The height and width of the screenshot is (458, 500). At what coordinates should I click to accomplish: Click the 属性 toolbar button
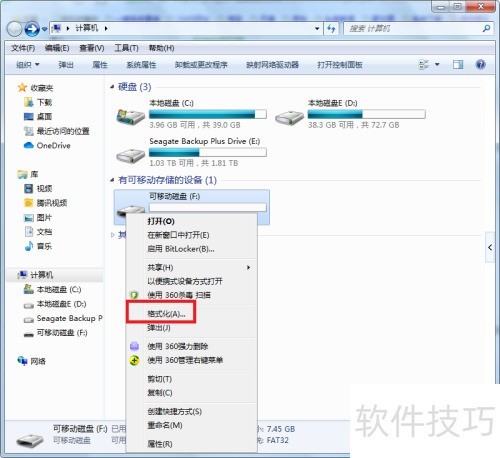100,65
